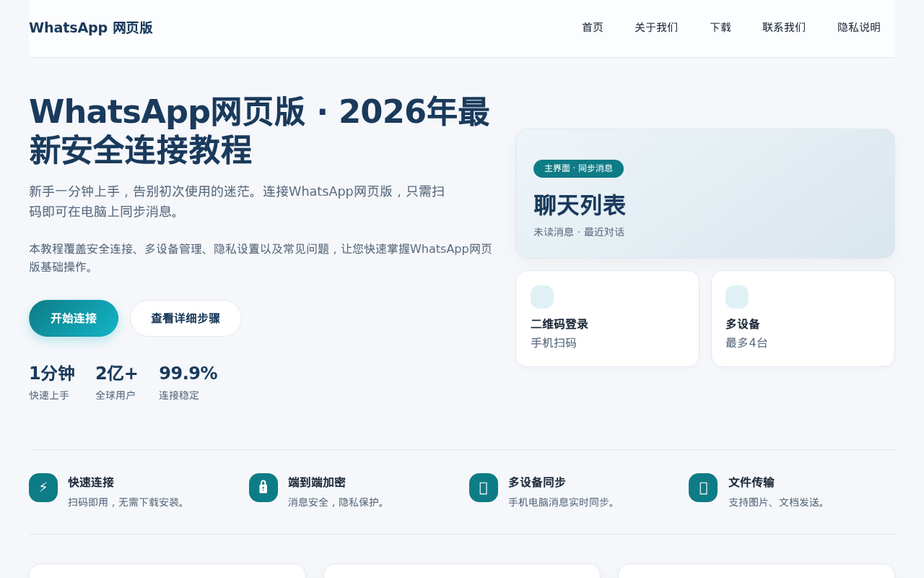Click the 二维码登录 card title
The height and width of the screenshot is (578, 924).
559,324
